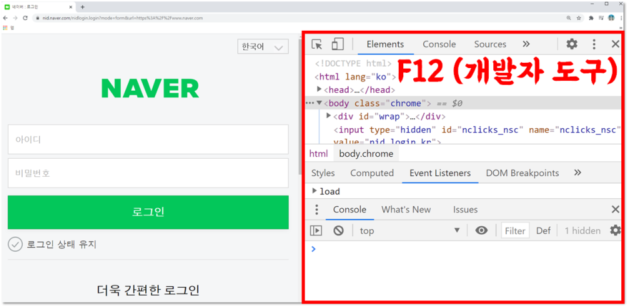644x307 pixels.
Task: Open the extensions puzzle icon
Action: [591, 18]
